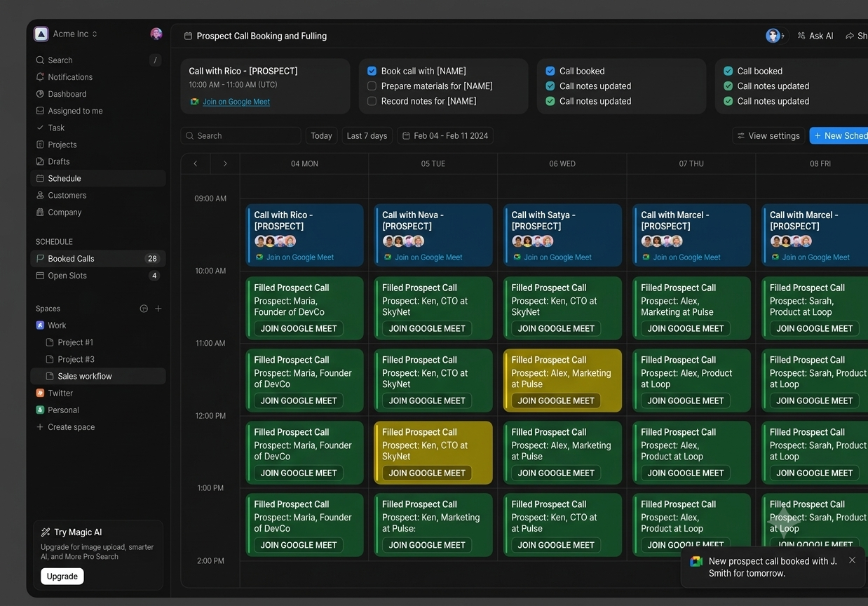Select Booked Calls with 28 items
This screenshot has height=606, width=868.
tap(98, 259)
